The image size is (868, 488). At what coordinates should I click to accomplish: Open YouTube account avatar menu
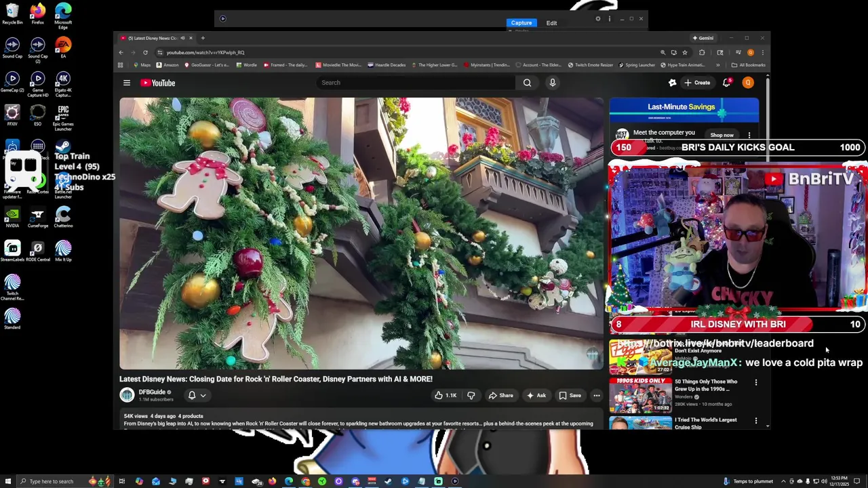[748, 83]
